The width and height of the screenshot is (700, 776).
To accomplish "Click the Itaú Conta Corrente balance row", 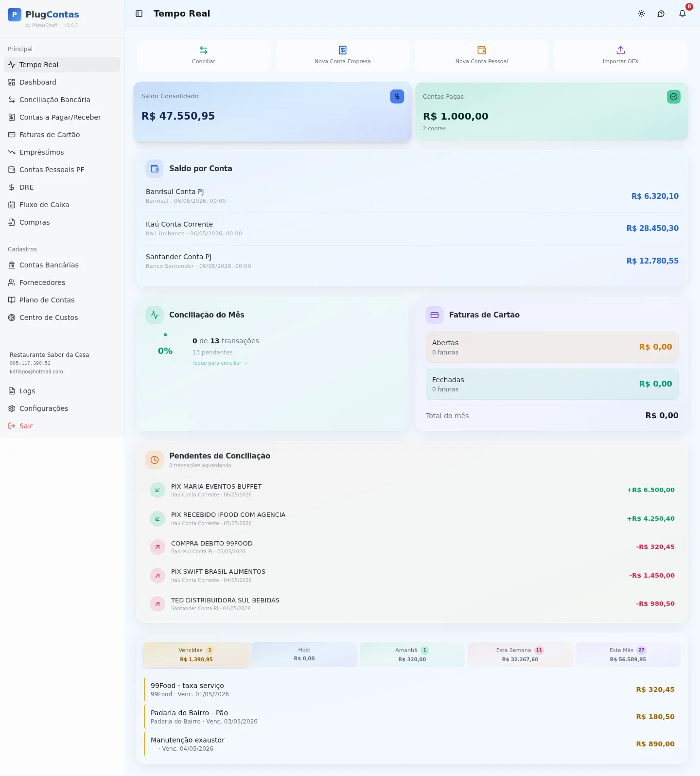I will [x=412, y=229].
